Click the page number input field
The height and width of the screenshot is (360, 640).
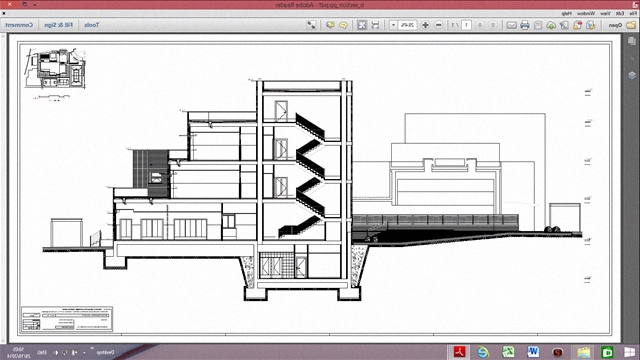(x=466, y=25)
